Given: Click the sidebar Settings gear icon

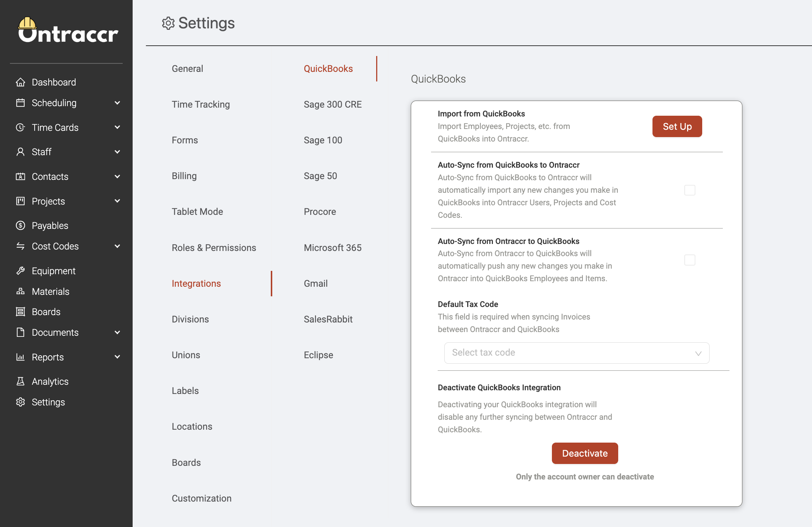Looking at the screenshot, I should coord(21,402).
